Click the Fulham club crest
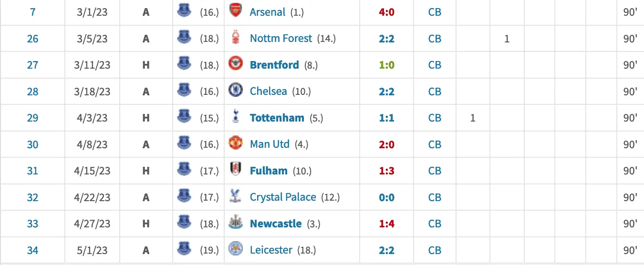The image size is (644, 265). (x=236, y=171)
